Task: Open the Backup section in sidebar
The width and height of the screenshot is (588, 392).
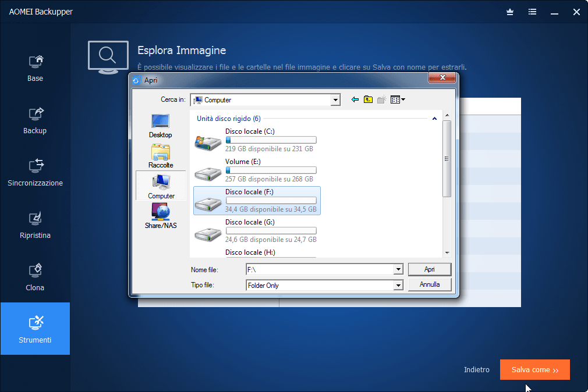Action: [35, 120]
